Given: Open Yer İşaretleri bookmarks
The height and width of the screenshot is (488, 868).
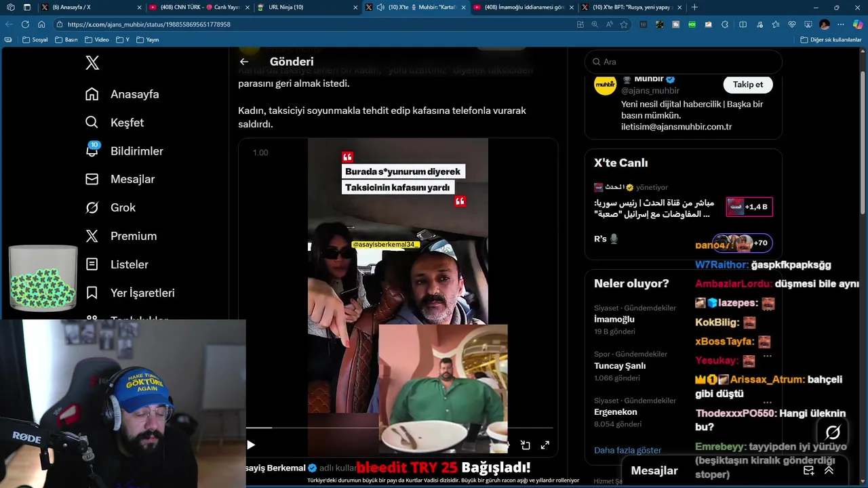Looking at the screenshot, I should pyautogui.click(x=130, y=293).
